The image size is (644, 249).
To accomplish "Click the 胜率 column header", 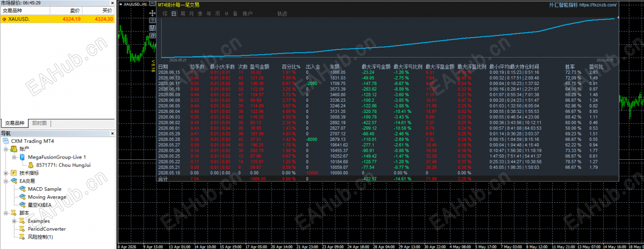I will point(570,66).
